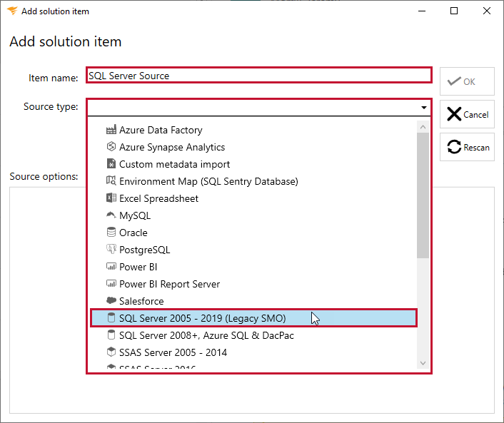Choose Azure Synapse Analytics from list
This screenshot has width=504, height=423.
[254, 147]
